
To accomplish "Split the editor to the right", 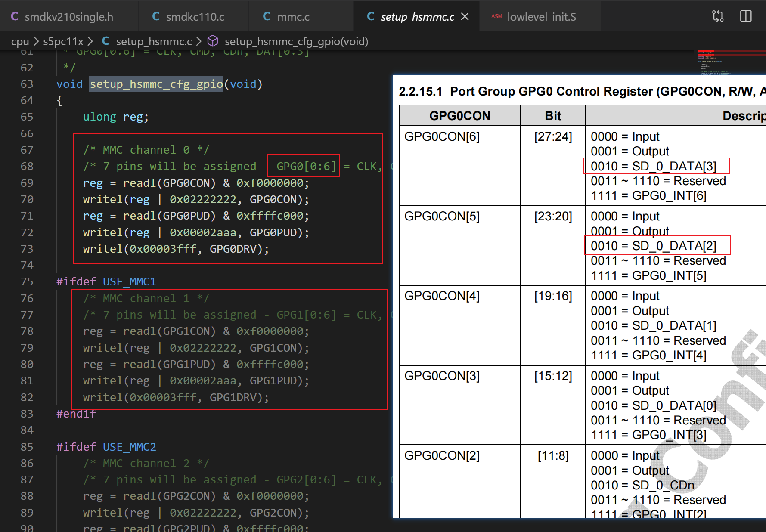I will coord(745,16).
